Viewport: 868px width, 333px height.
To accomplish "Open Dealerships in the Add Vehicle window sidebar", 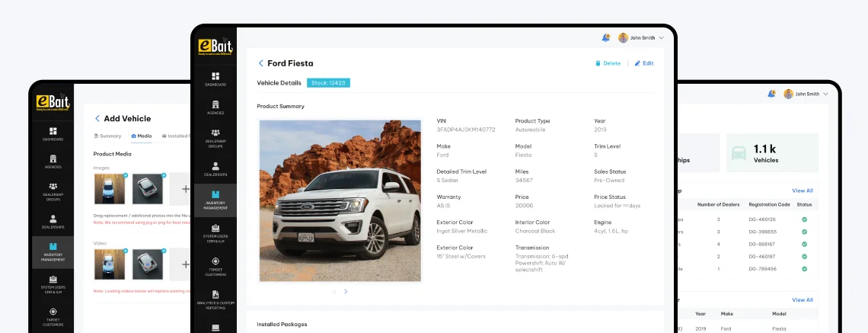I will [x=53, y=223].
